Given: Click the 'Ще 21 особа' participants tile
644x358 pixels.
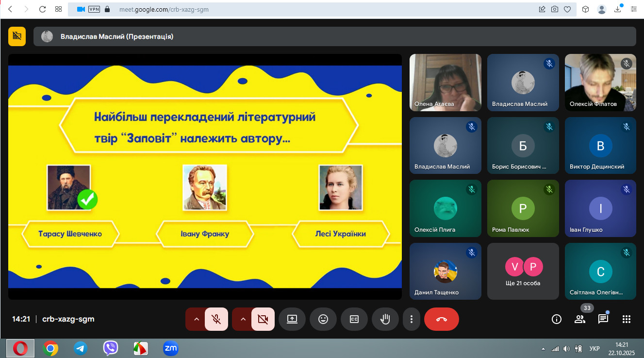Looking at the screenshot, I should click(x=523, y=272).
